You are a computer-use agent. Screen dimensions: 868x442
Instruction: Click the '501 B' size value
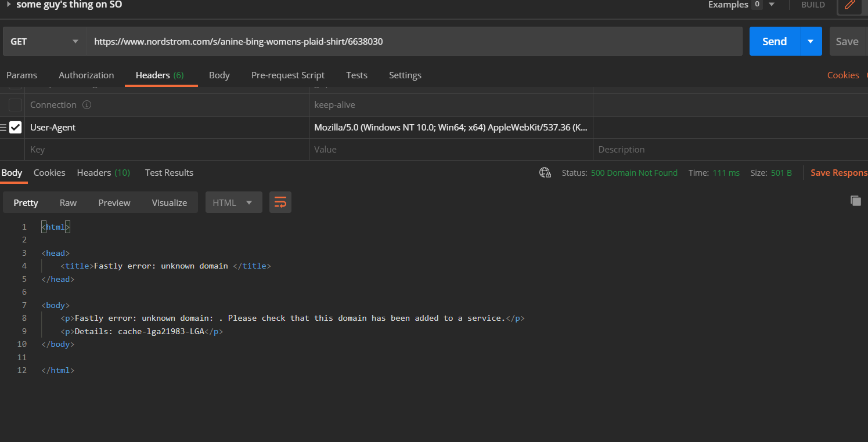781,172
